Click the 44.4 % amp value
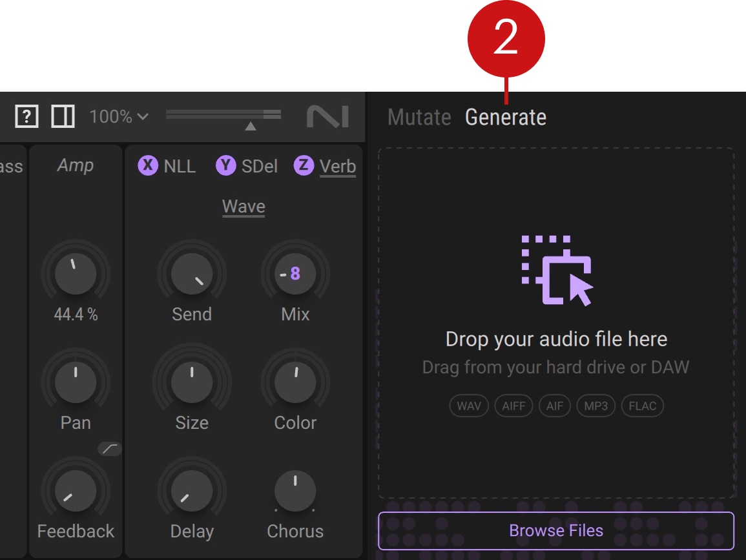746x560 pixels. (76, 315)
